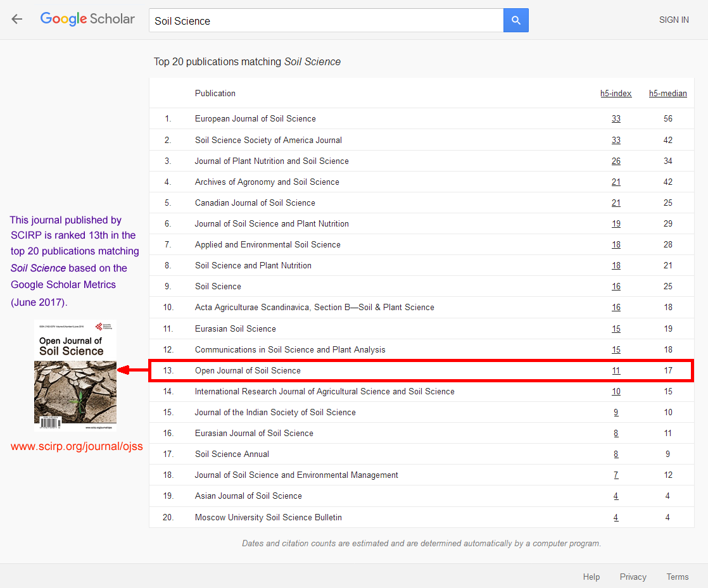The height and width of the screenshot is (588, 708).
Task: Click the Open Journal of Soil Science cover thumbnail
Action: coord(75,375)
